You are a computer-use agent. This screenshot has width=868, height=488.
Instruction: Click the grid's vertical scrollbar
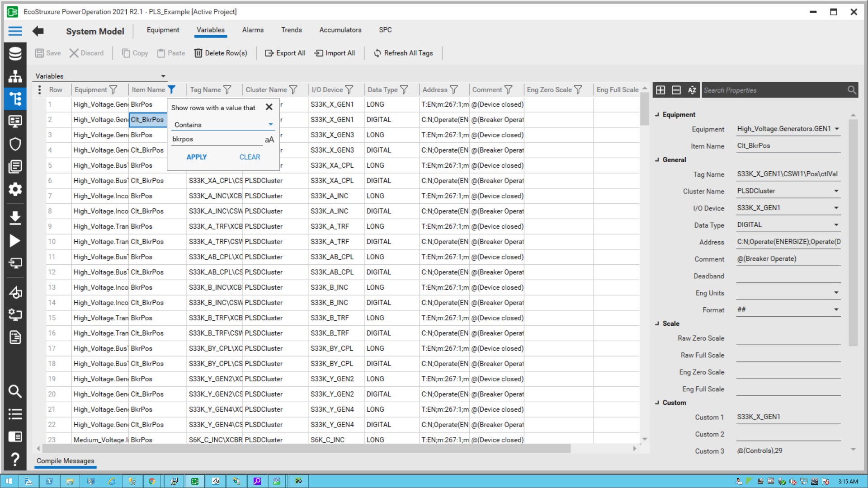[645, 108]
